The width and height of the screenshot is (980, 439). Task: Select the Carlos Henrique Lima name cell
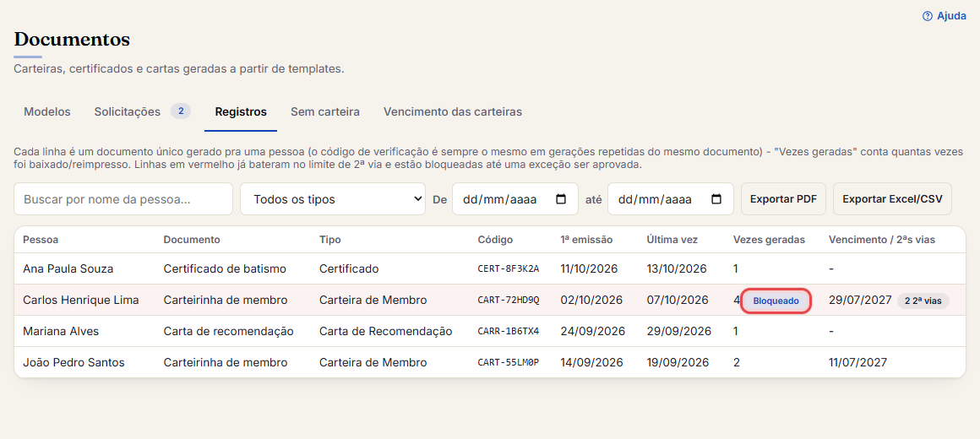tap(80, 300)
